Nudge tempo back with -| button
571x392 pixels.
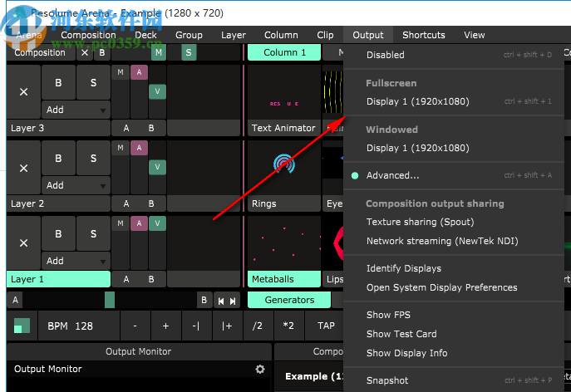point(196,326)
